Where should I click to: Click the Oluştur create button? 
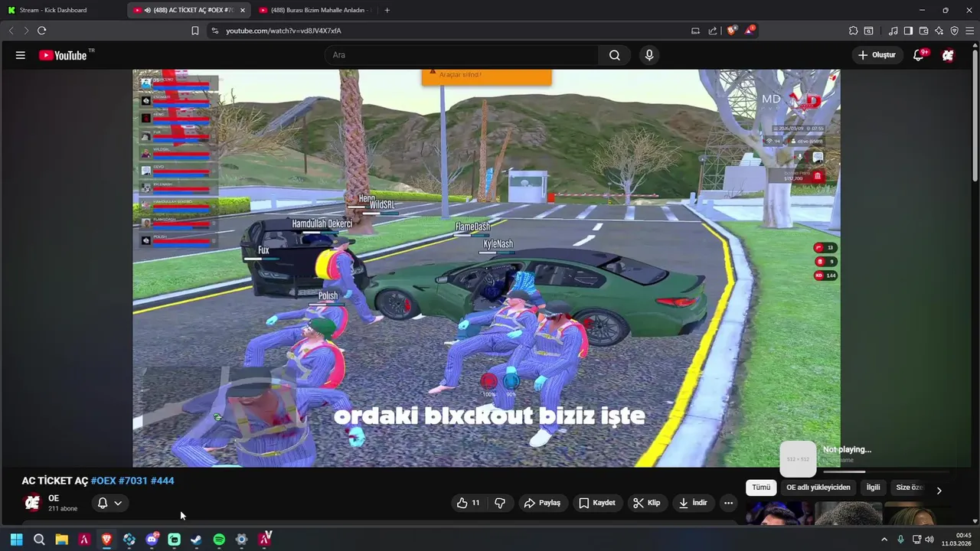pyautogui.click(x=877, y=55)
